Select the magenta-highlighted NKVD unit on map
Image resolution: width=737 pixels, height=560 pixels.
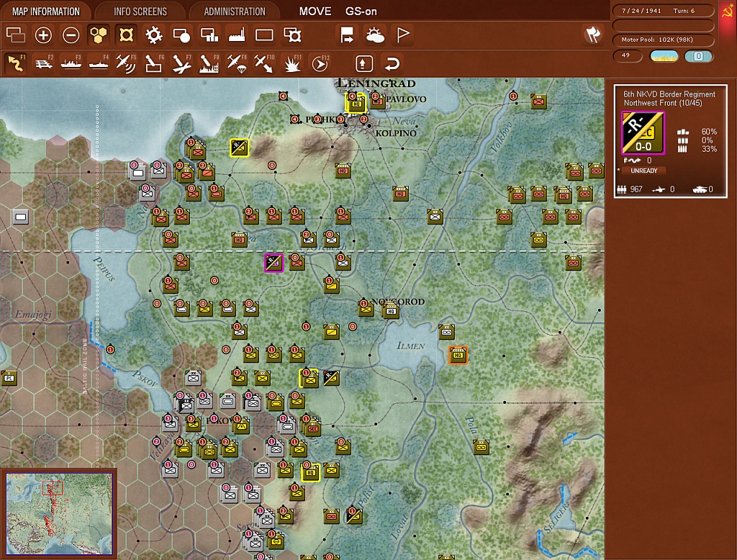coord(273,263)
